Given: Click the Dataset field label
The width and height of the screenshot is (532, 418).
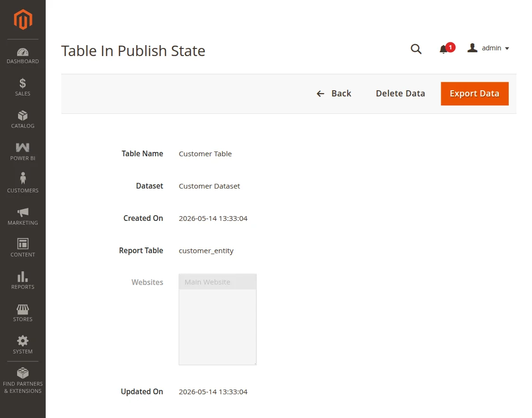Looking at the screenshot, I should pyautogui.click(x=150, y=186).
